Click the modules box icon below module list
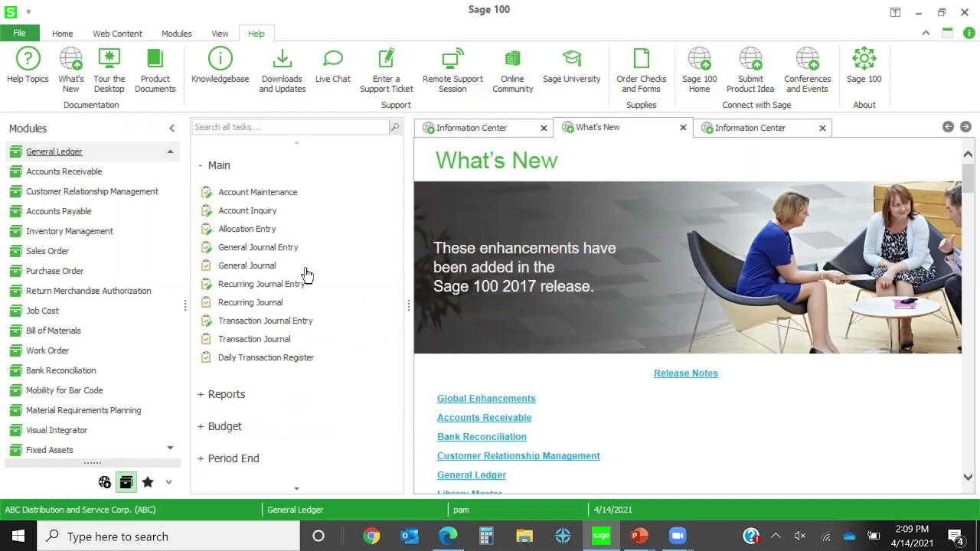Screen dimensions: 980x551 (126, 482)
